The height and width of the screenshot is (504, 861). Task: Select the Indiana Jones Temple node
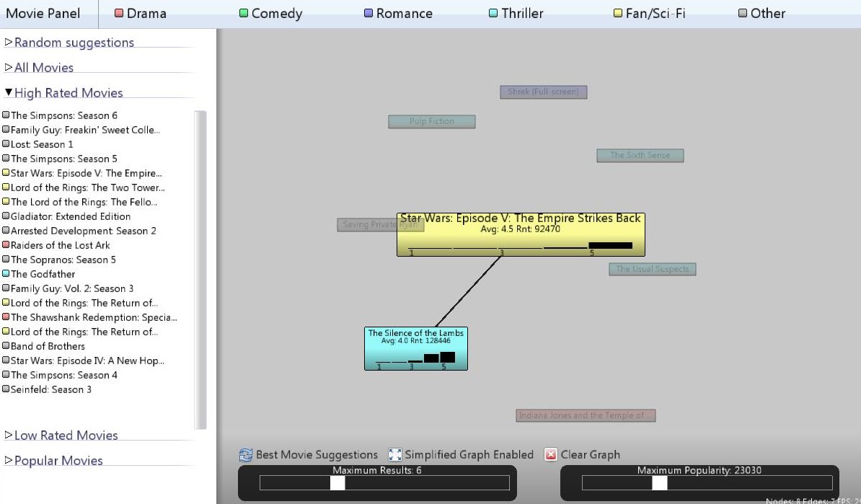tap(586, 415)
